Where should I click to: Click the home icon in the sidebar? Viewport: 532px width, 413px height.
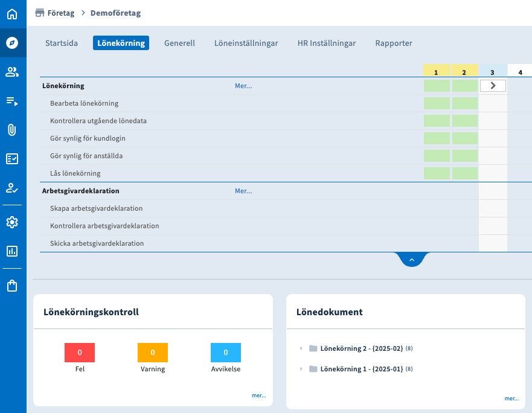click(12, 13)
